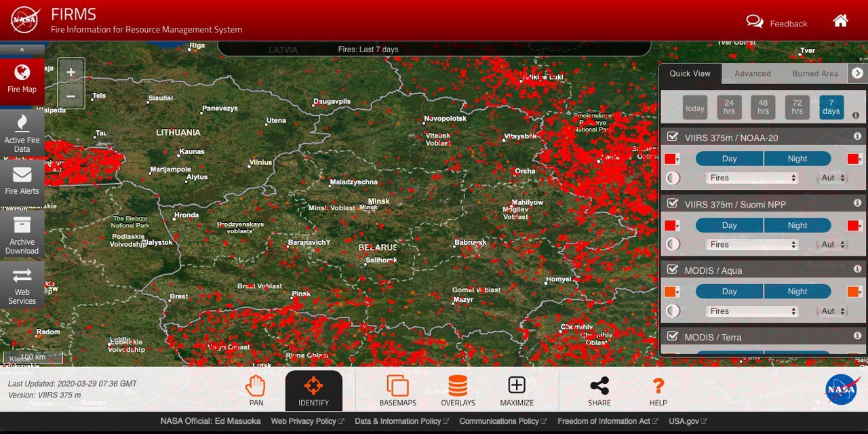Open the USA.gov link
This screenshot has width=868, height=434.
pyautogui.click(x=688, y=421)
